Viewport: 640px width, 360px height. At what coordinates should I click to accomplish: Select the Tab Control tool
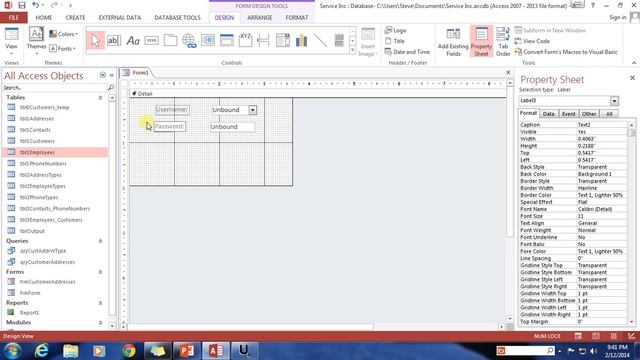tap(170, 40)
